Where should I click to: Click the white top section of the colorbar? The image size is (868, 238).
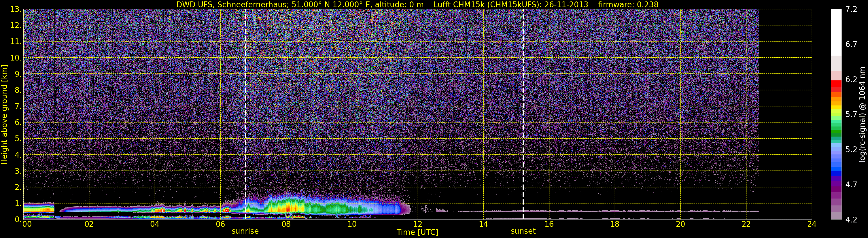[x=836, y=32]
